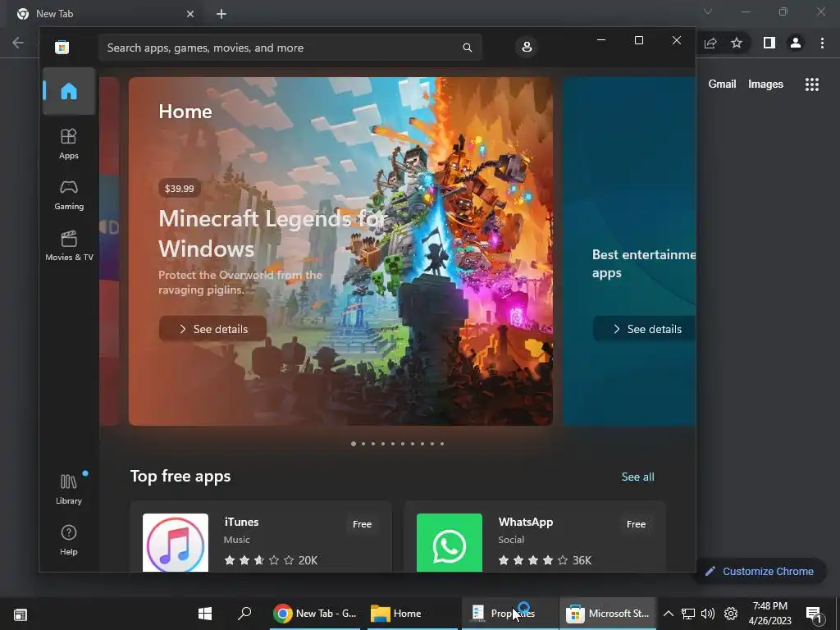
Task: Open Chrome three-dot menu
Action: click(822, 43)
